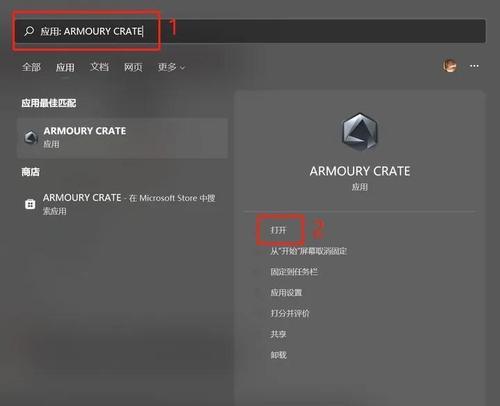This screenshot has height=406, width=500.
Task: Open the three-dot options menu
Action: [474, 66]
